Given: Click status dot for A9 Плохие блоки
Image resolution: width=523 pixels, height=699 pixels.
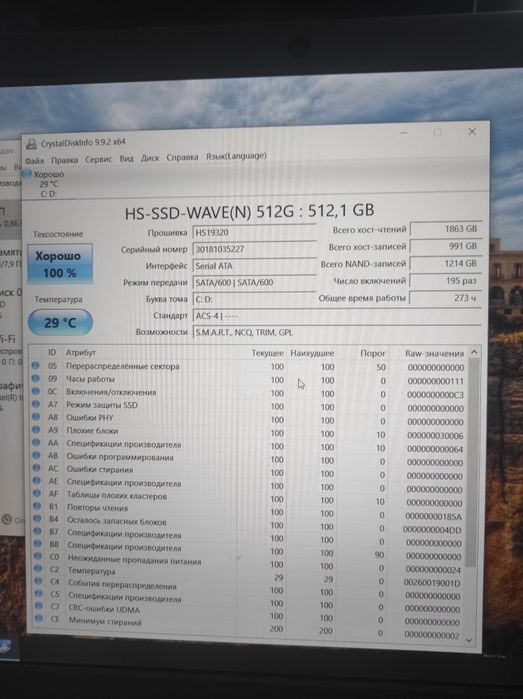Looking at the screenshot, I should pyautogui.click(x=36, y=430).
